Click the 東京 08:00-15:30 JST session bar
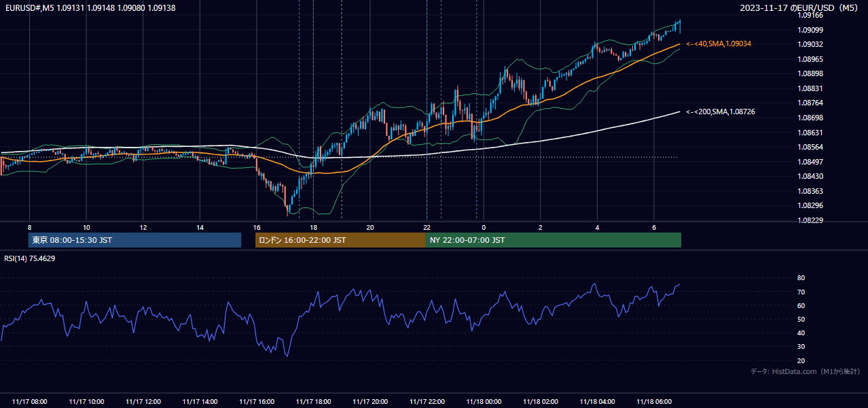 pos(135,240)
